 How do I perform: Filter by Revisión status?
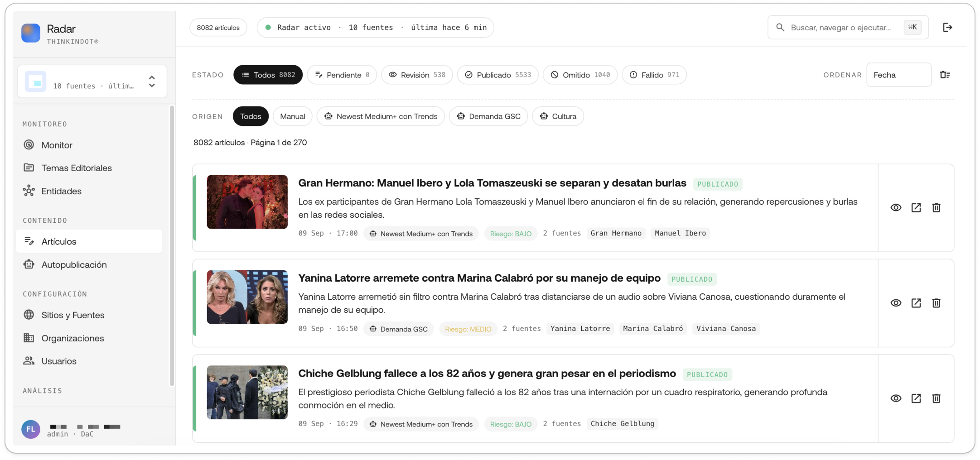point(417,75)
